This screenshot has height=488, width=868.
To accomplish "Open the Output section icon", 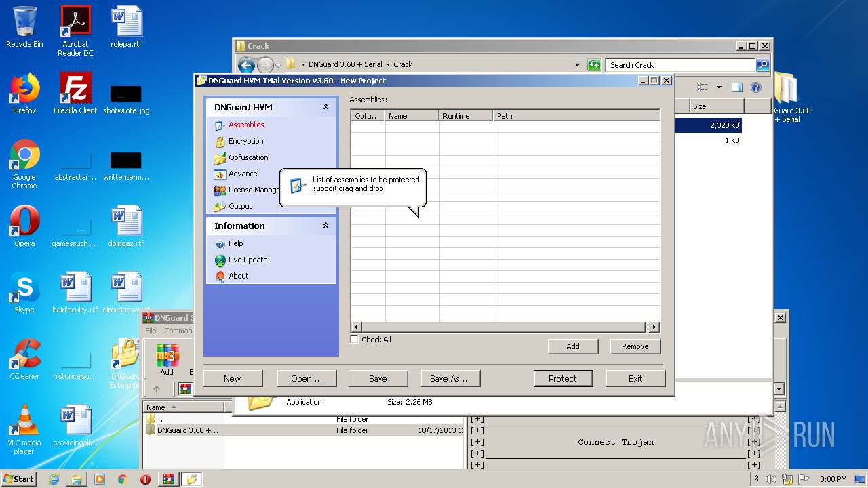I will tap(220, 207).
